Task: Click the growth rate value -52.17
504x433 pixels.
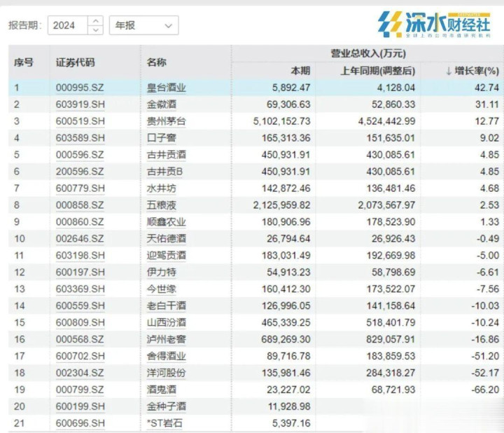Action: coord(485,373)
